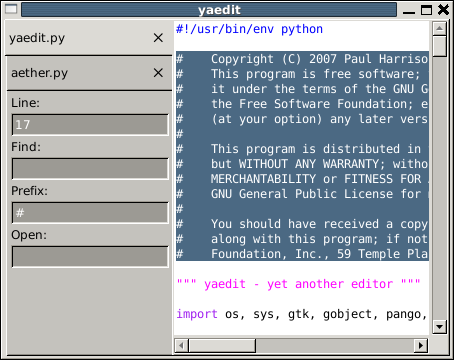The height and width of the screenshot is (360, 454).
Task: Close the aether.py file tab
Action: coord(158,73)
